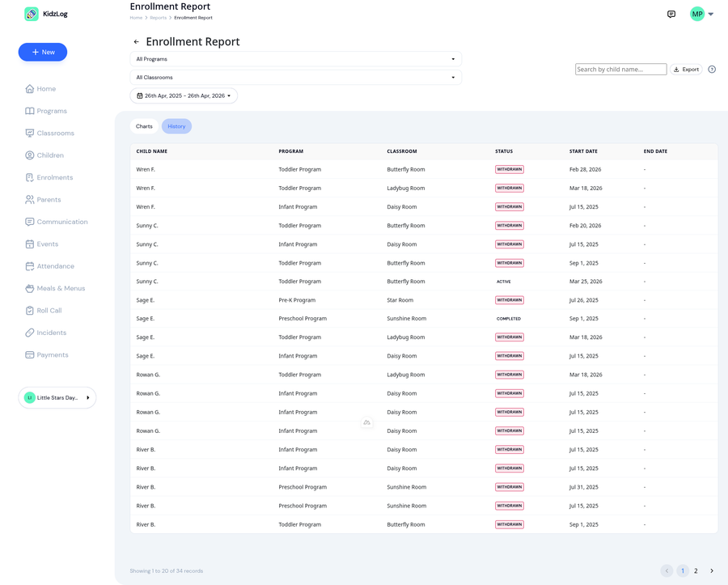This screenshot has width=728, height=585.
Task: Open the date range picker
Action: (184, 95)
